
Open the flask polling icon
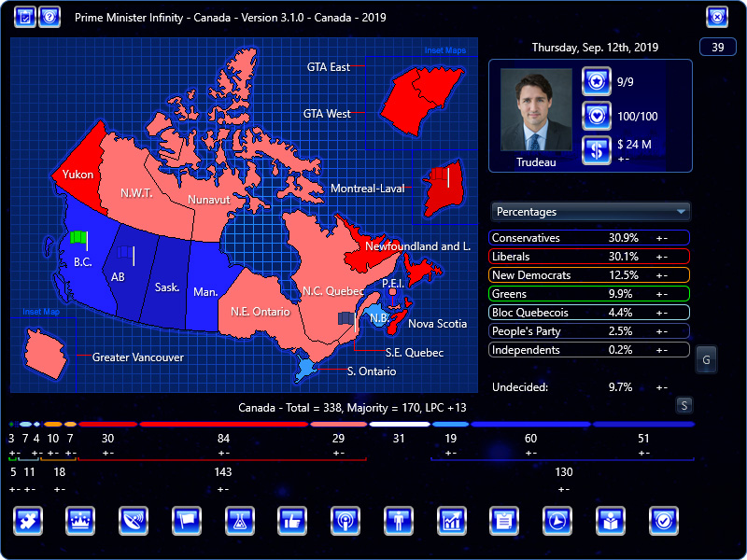(x=240, y=522)
